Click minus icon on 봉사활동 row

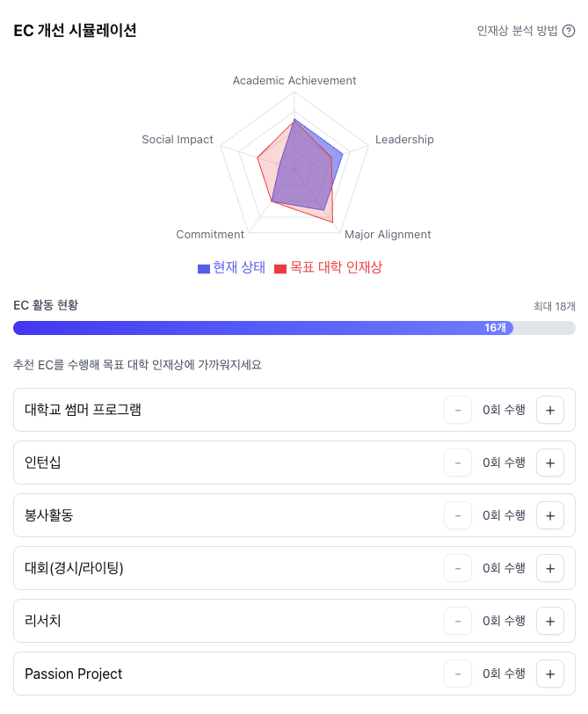(x=458, y=515)
